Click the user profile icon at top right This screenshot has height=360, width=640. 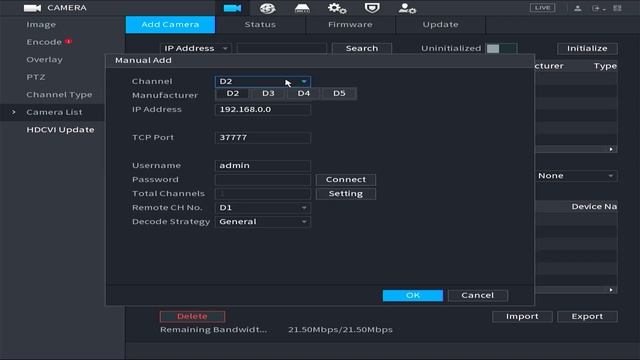click(x=578, y=8)
